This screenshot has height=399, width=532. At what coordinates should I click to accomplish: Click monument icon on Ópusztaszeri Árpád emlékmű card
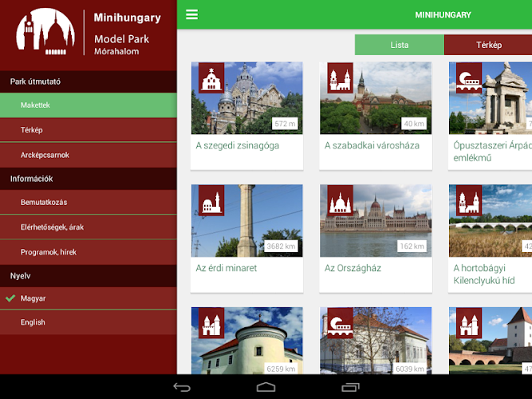tap(469, 77)
